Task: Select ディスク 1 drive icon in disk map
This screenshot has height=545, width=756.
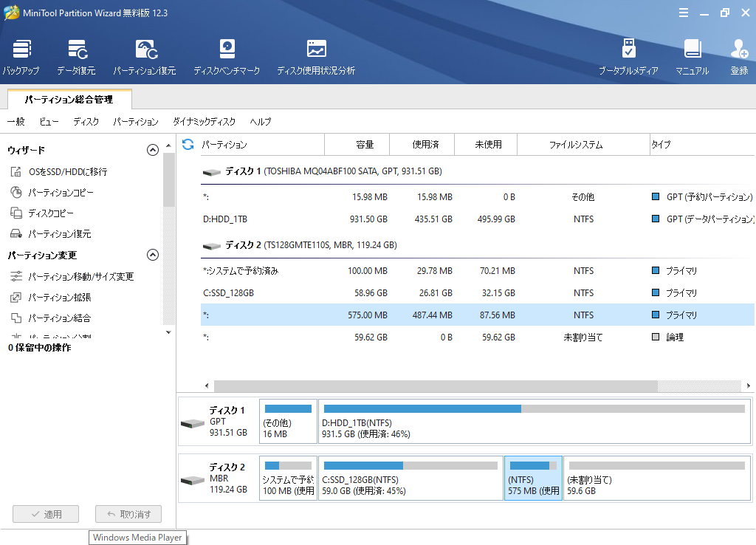Action: pos(193,423)
